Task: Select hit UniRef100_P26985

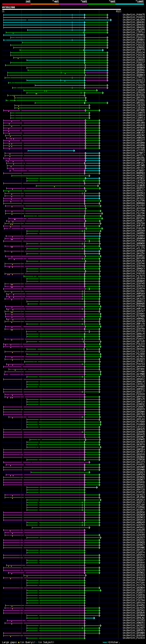Action: 134,90
